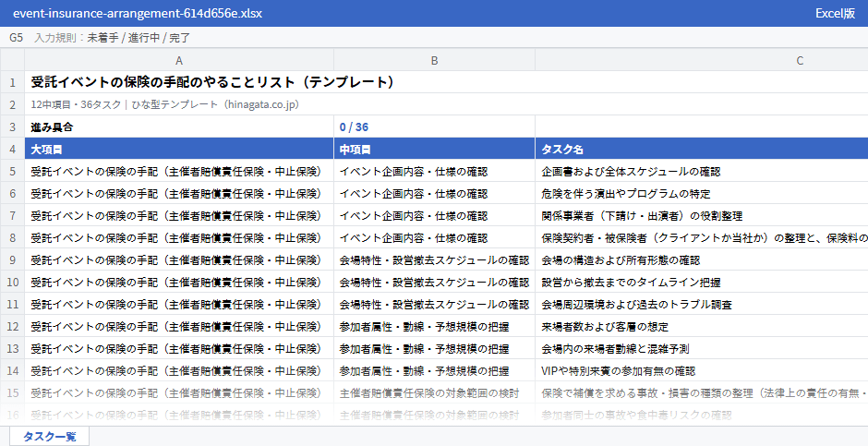Click file name event-insurance-arrangement-614d656e.xlsx
Viewport: 868px width, 446px height.
138,13
